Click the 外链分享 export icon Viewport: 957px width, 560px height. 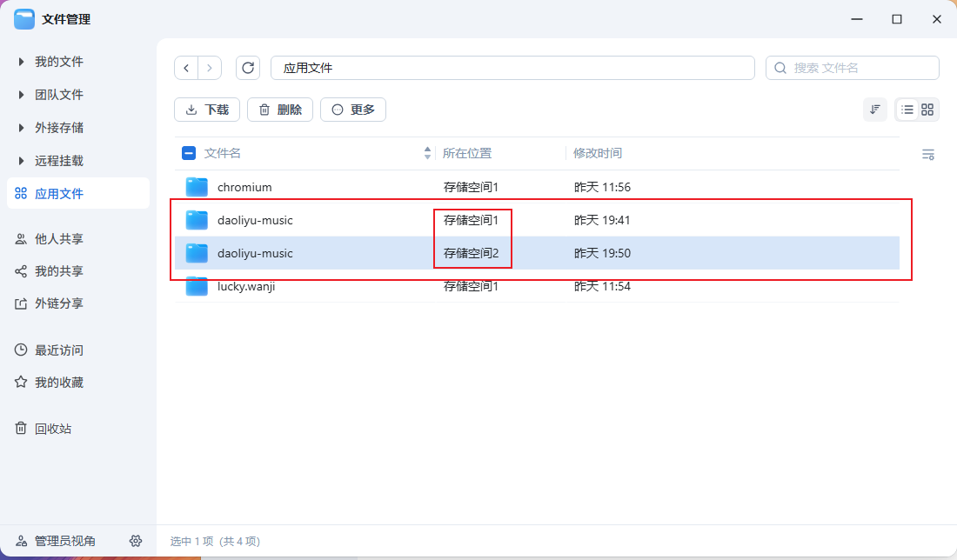pos(21,303)
